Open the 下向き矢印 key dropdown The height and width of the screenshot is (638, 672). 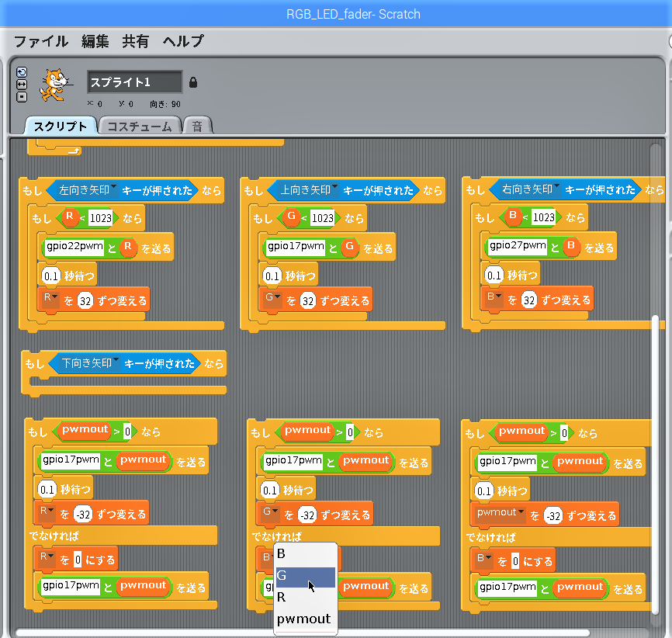89,363
